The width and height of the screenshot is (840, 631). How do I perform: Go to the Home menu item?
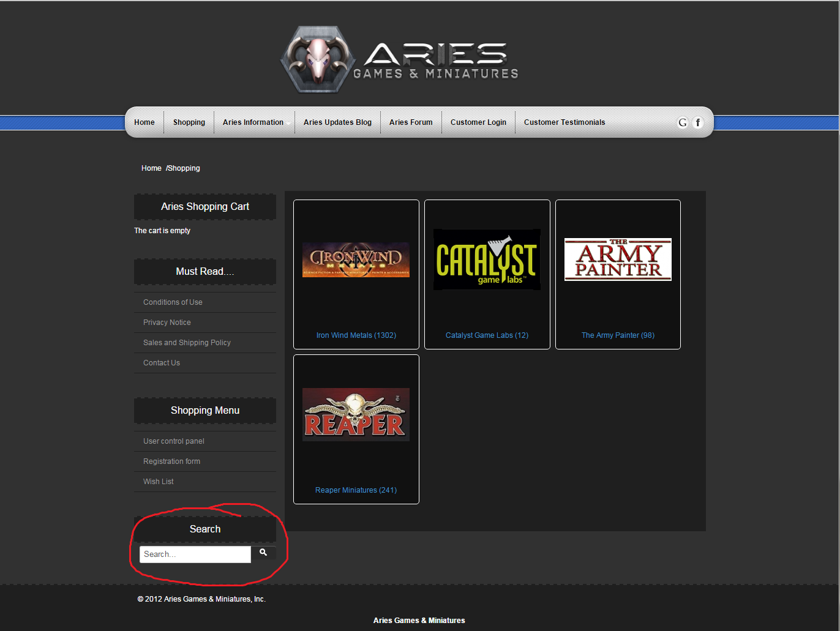coord(144,122)
